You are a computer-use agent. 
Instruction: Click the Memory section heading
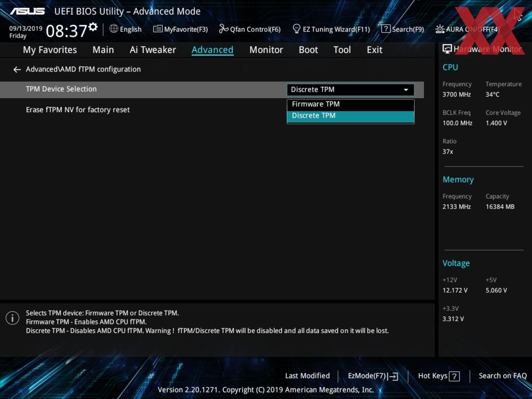458,180
